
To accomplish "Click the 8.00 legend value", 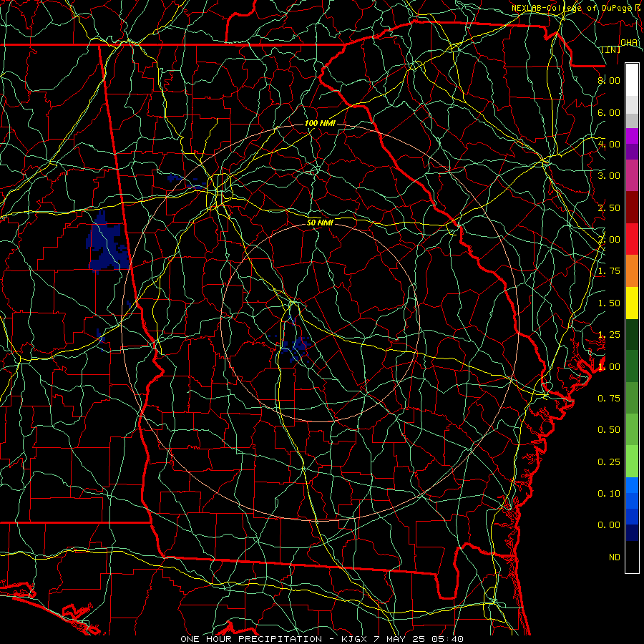I will pos(609,80).
